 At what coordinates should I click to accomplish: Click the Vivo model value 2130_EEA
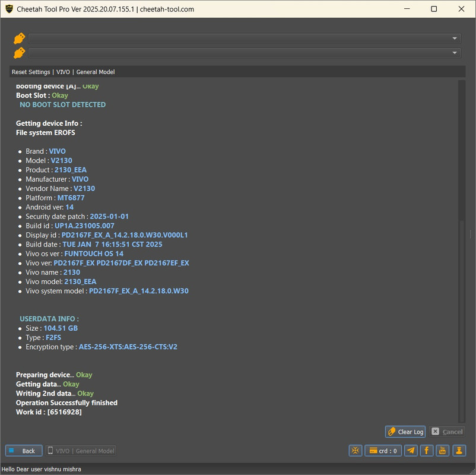point(80,281)
